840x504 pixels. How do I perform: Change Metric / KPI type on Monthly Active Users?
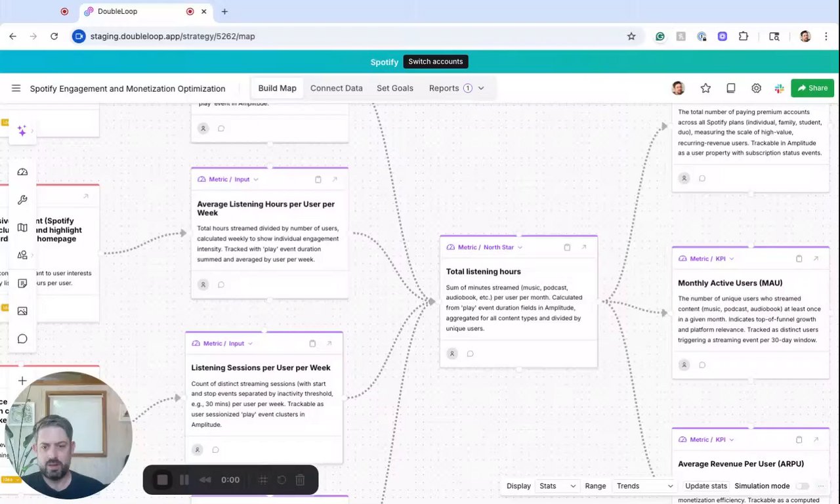pos(725,259)
